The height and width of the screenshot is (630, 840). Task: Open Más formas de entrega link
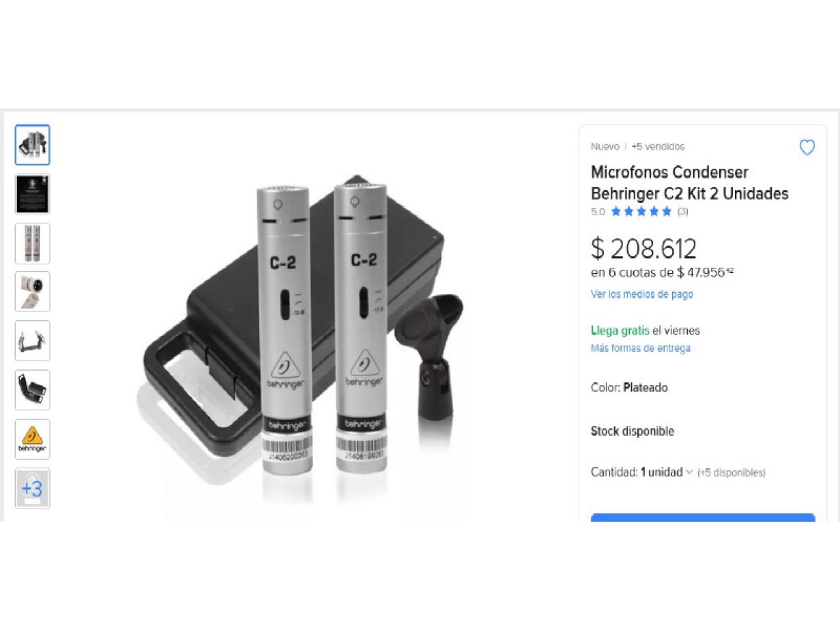click(x=640, y=348)
